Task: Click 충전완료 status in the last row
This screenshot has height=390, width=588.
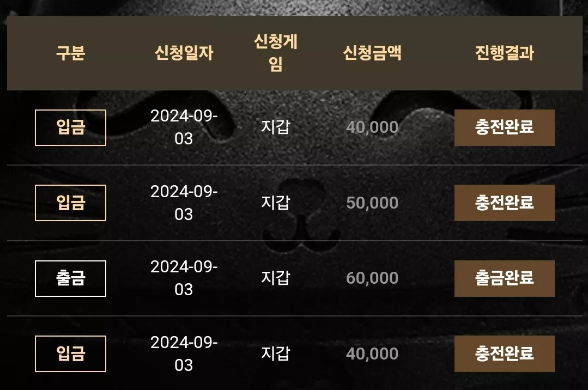Action: [505, 354]
